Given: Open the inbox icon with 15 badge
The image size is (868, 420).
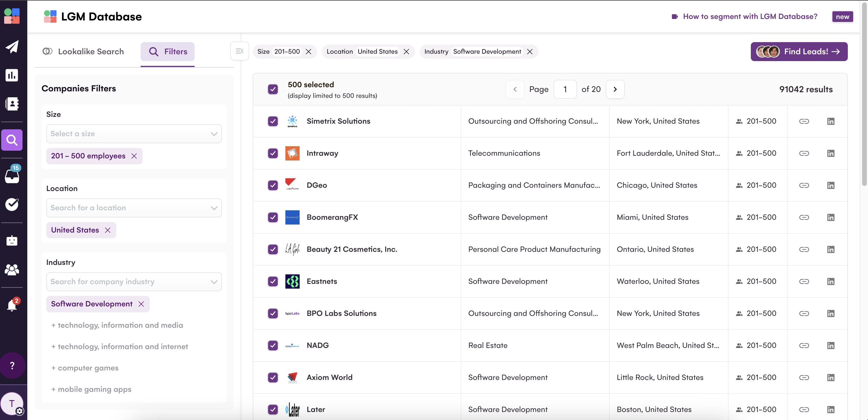Looking at the screenshot, I should click(12, 175).
